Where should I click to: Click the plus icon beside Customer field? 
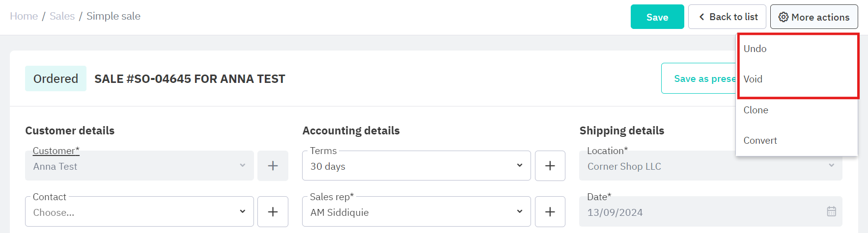273,166
